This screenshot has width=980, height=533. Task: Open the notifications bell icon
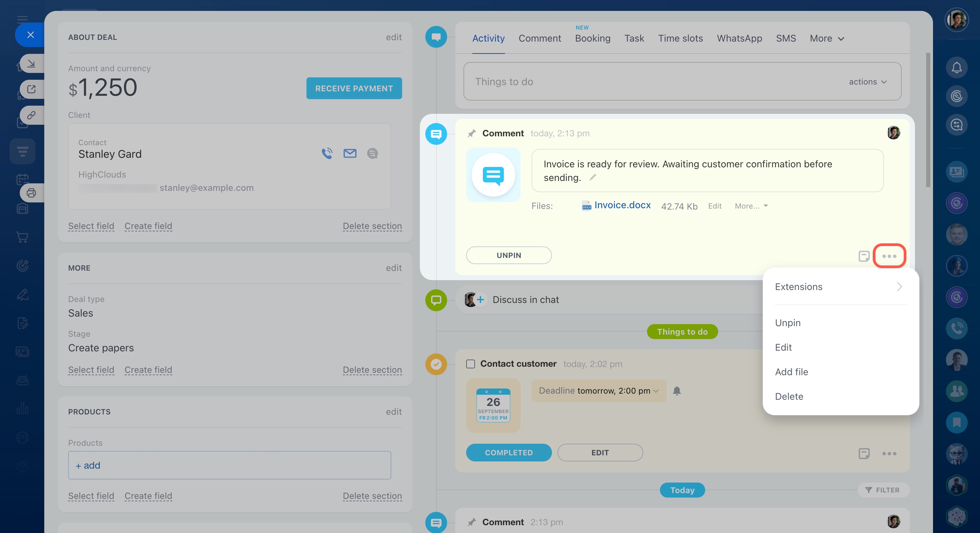(x=956, y=68)
